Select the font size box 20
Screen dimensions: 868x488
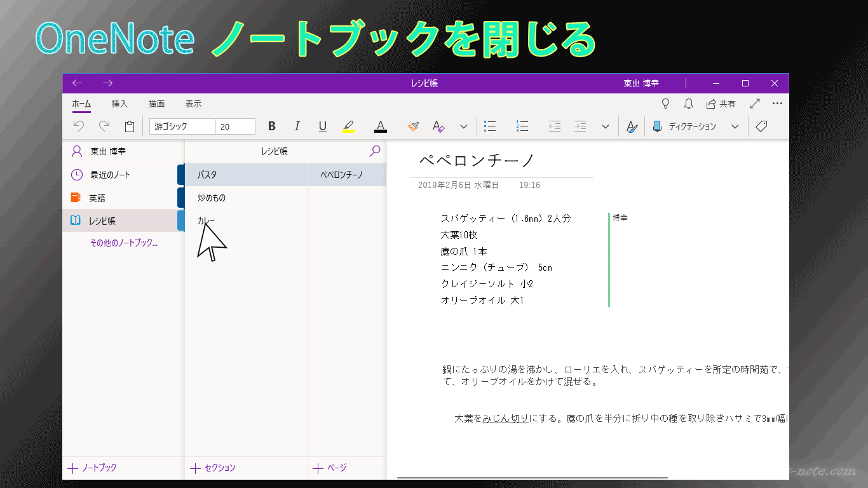coord(235,126)
